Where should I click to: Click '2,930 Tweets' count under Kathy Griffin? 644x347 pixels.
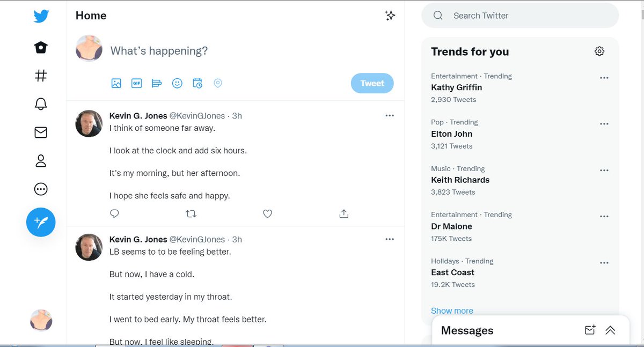click(453, 100)
